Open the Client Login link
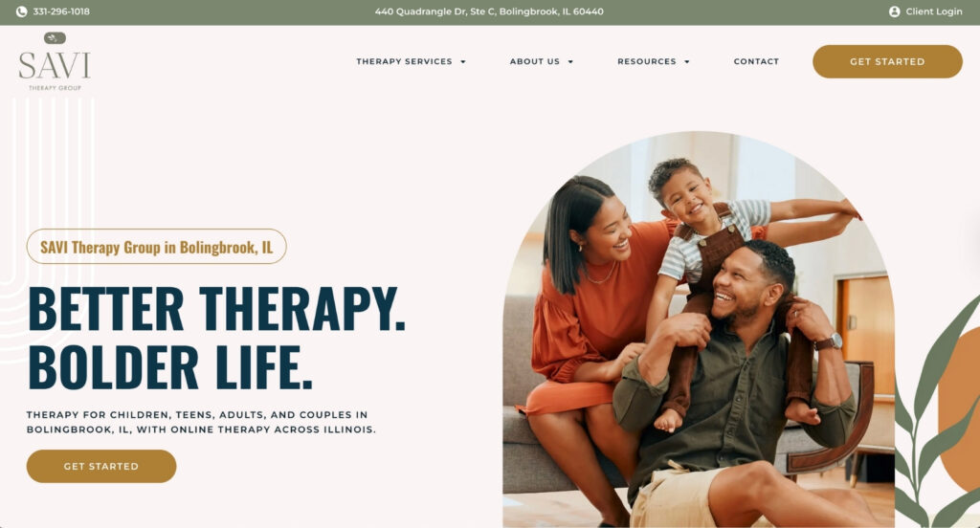This screenshot has height=528, width=980. tap(934, 11)
